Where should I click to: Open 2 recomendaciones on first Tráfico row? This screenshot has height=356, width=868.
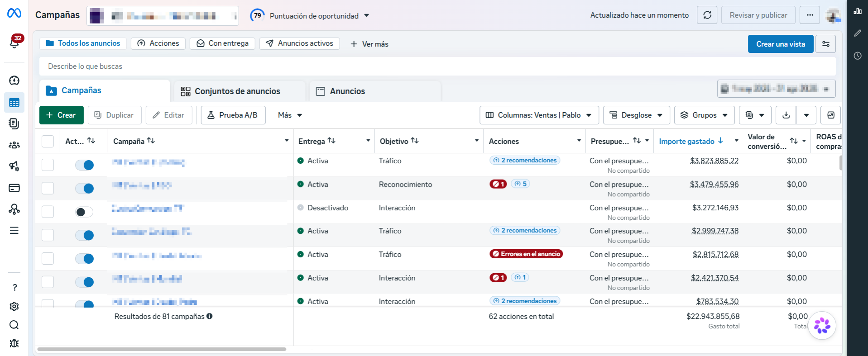(x=525, y=160)
